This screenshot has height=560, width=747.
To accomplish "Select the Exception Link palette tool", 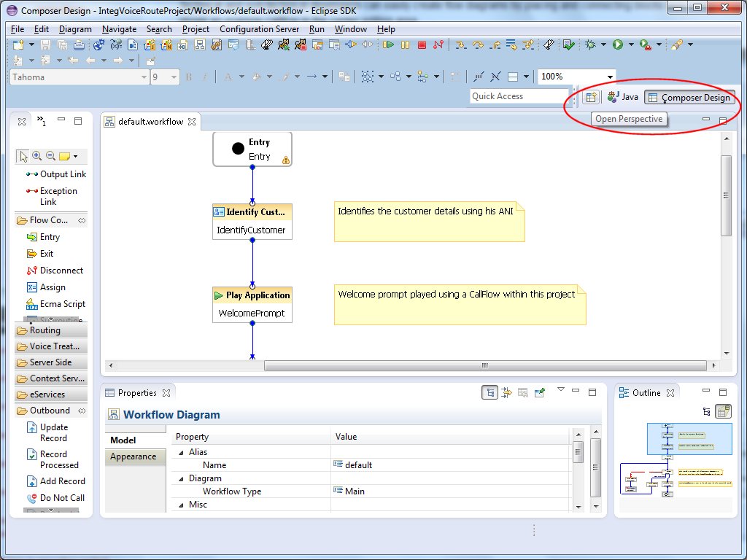I will point(52,196).
